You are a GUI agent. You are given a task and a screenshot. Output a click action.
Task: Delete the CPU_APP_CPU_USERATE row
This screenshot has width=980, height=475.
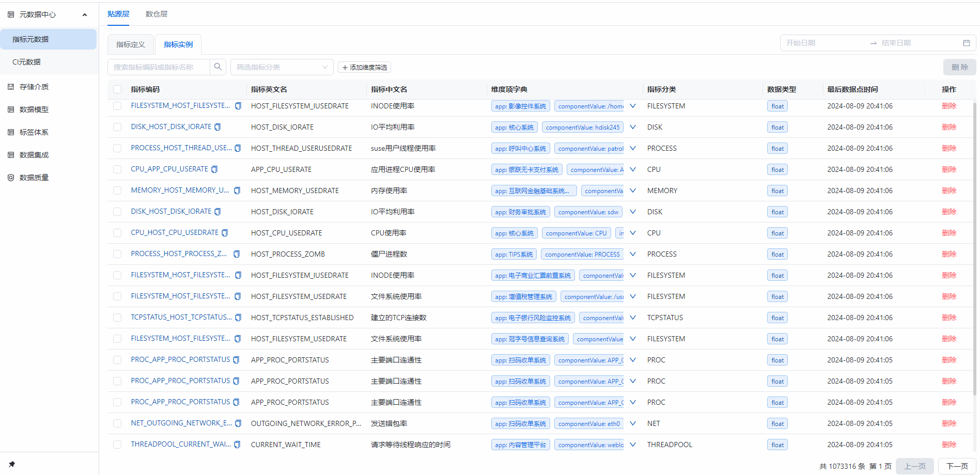click(949, 169)
